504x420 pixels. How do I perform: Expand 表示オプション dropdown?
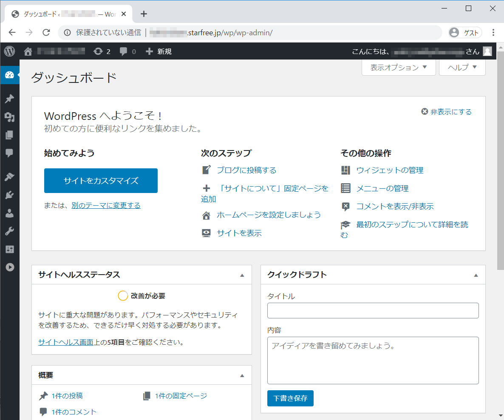pyautogui.click(x=399, y=67)
